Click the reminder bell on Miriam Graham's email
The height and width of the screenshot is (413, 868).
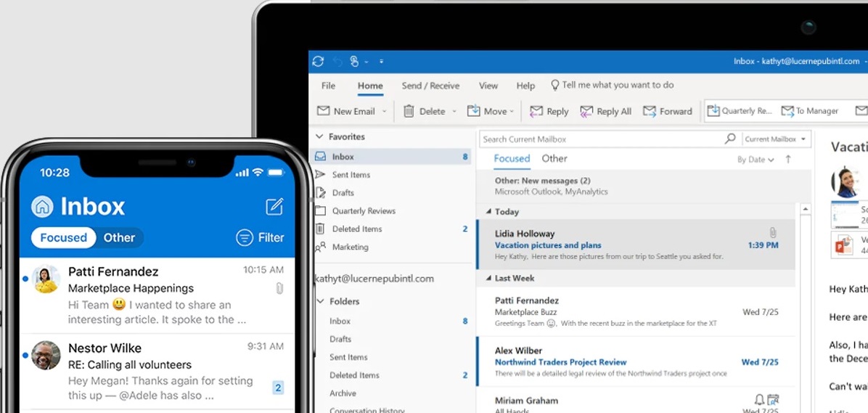759,399
